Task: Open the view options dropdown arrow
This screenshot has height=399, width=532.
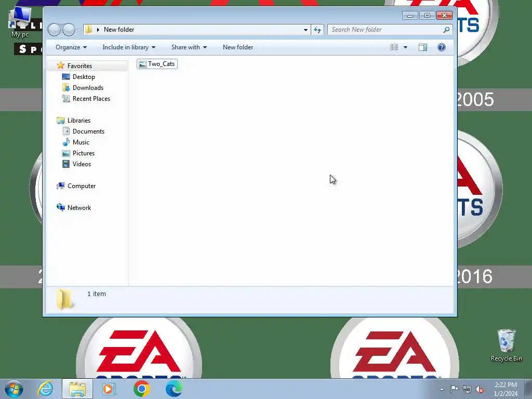Action: pyautogui.click(x=405, y=47)
